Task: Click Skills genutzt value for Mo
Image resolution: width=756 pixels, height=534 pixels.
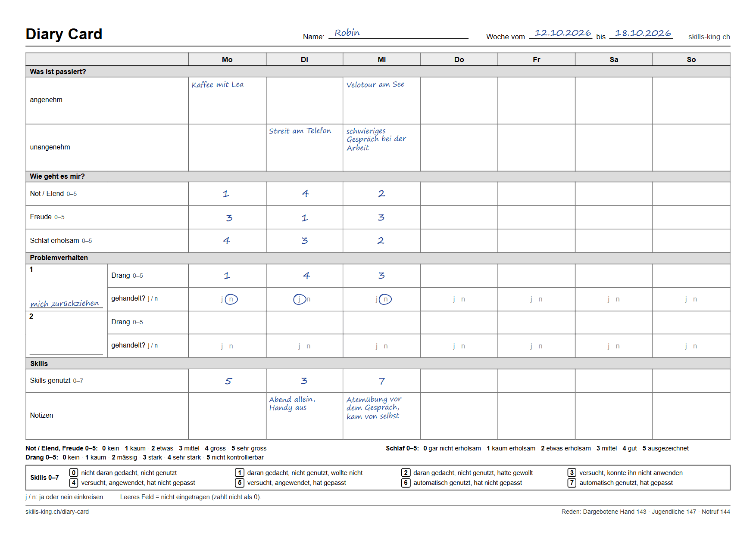Action: [228, 381]
